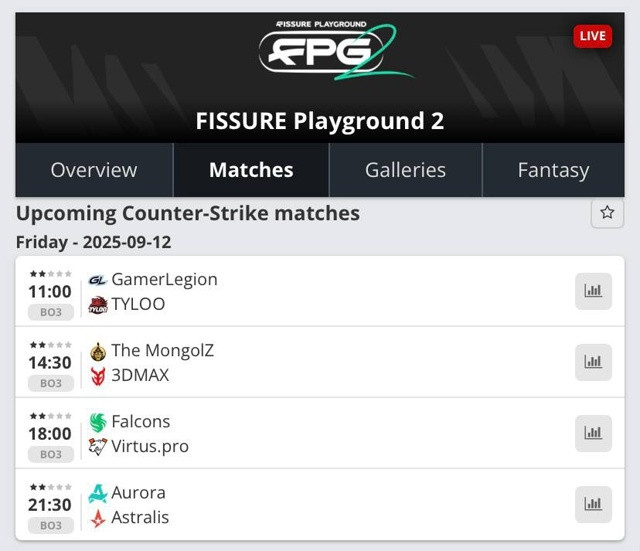Click the GamerLegion team logo

[98, 280]
